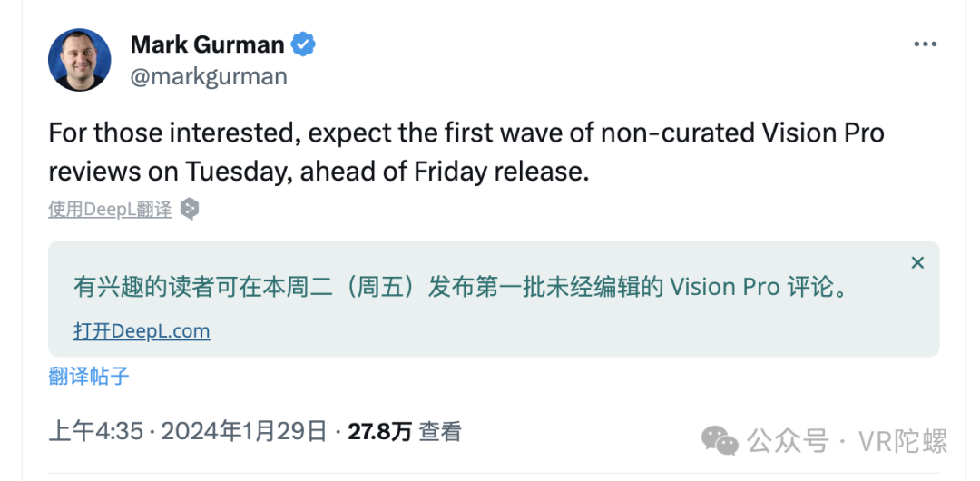Click the WeChat watermark icon
980x481 pixels.
pyautogui.click(x=720, y=440)
